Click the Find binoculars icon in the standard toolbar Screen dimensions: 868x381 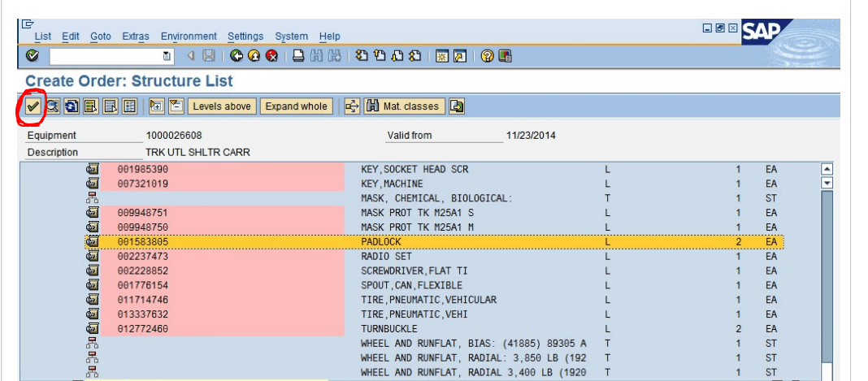click(316, 56)
